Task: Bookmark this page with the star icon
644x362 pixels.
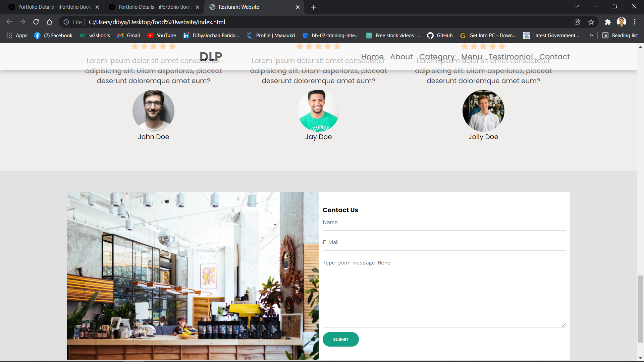Action: (x=591, y=22)
